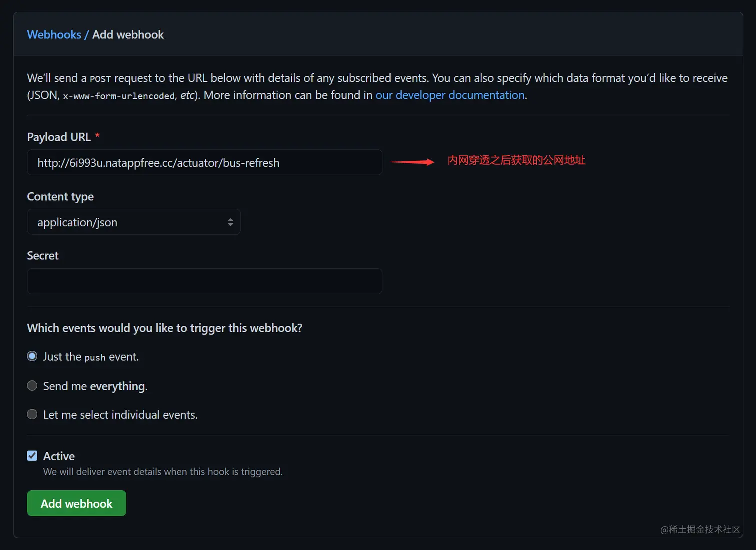Focus the Payload URL input field
This screenshot has height=550, width=756.
click(204, 162)
